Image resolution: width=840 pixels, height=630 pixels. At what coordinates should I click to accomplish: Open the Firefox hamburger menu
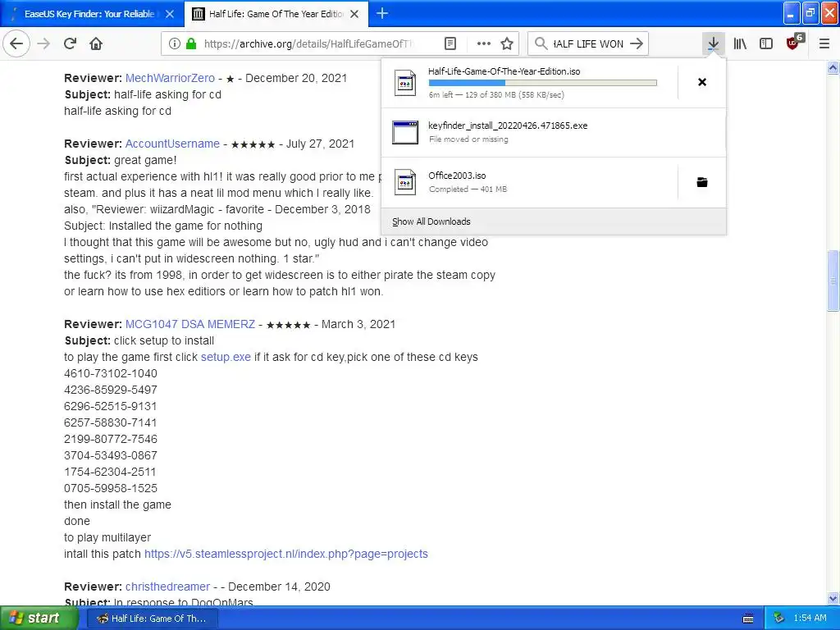(824, 44)
